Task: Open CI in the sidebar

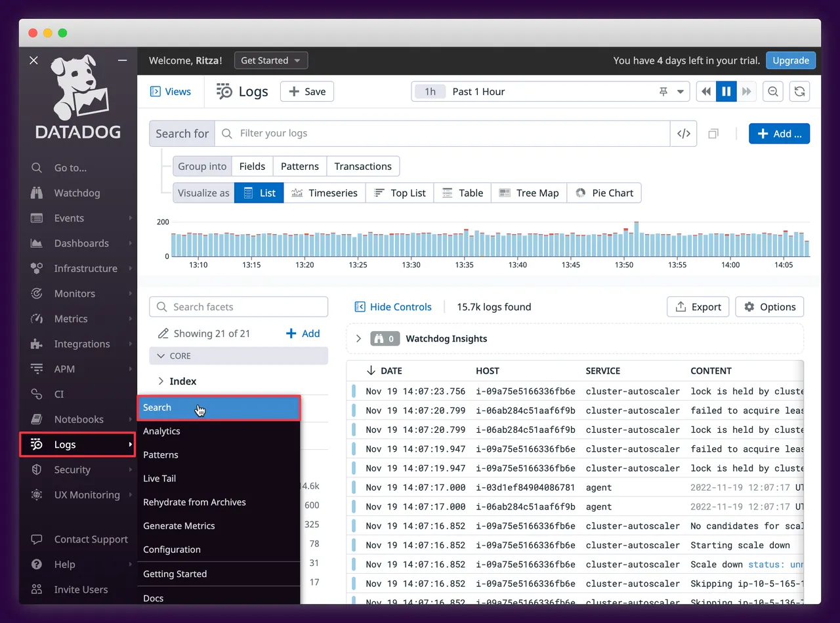Action: coord(59,394)
